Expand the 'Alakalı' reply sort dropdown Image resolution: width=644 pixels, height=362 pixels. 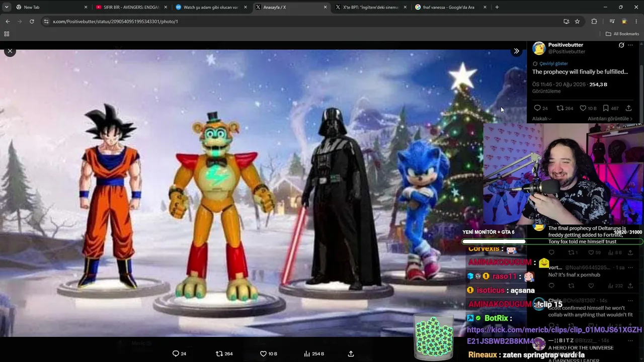click(x=542, y=119)
